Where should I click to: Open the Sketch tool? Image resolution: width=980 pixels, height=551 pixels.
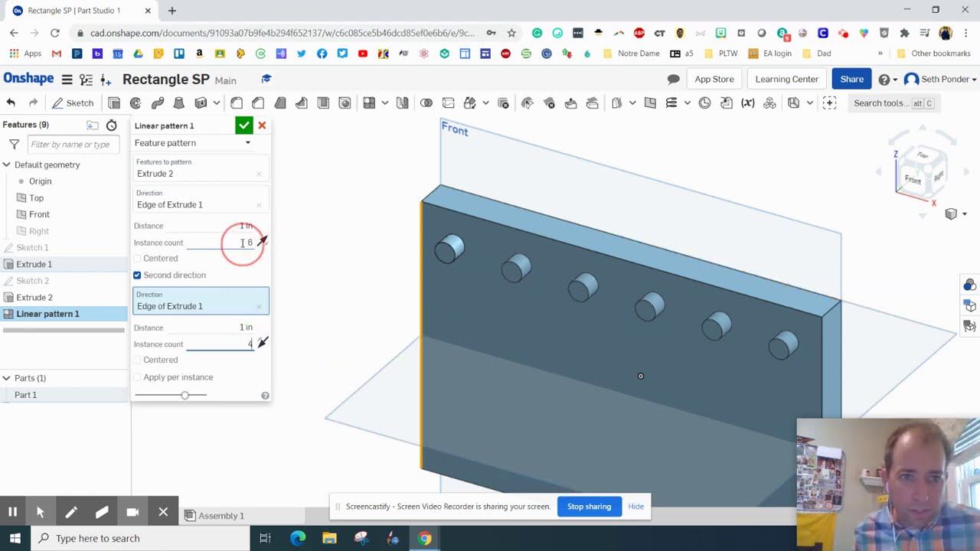(73, 103)
